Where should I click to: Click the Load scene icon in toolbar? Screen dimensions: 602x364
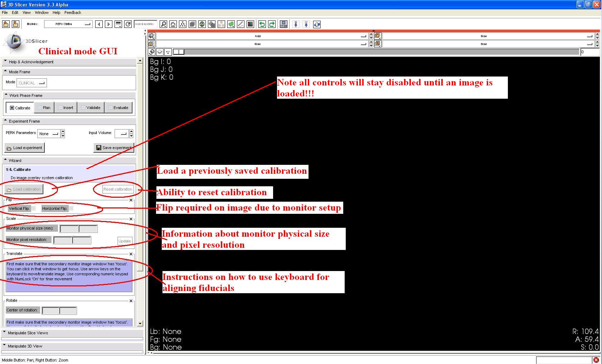[x=6, y=24]
